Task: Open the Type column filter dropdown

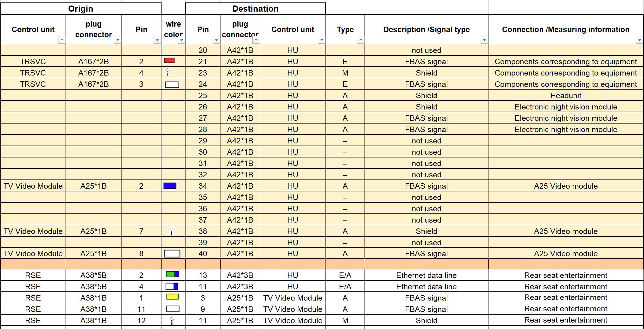Action: point(361,40)
